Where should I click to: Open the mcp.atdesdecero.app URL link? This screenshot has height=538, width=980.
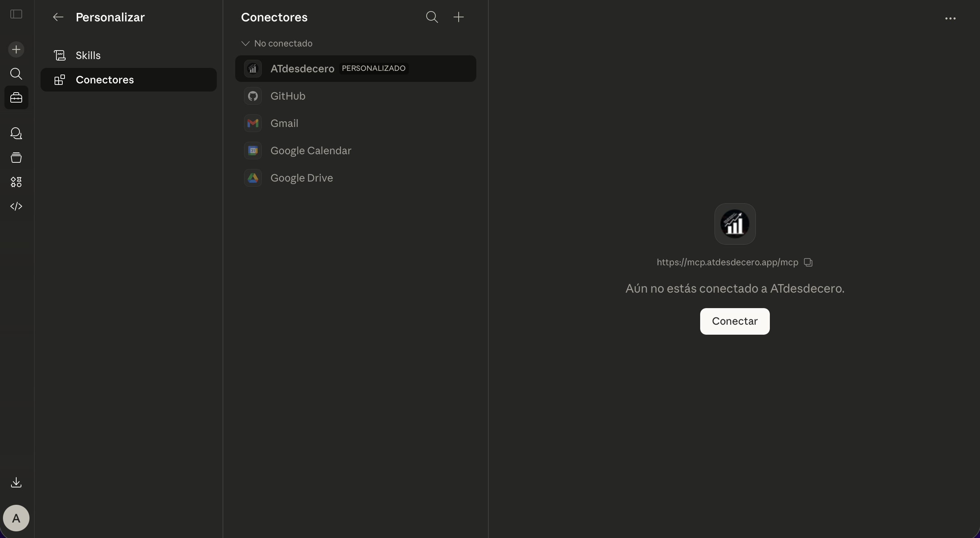point(727,262)
